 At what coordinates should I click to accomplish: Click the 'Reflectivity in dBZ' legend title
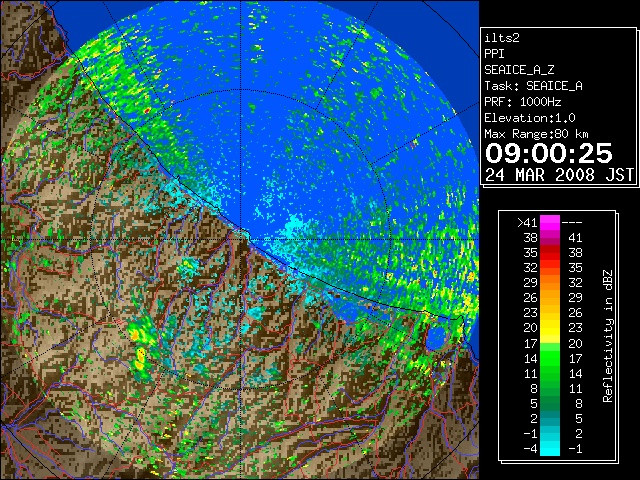(608, 336)
